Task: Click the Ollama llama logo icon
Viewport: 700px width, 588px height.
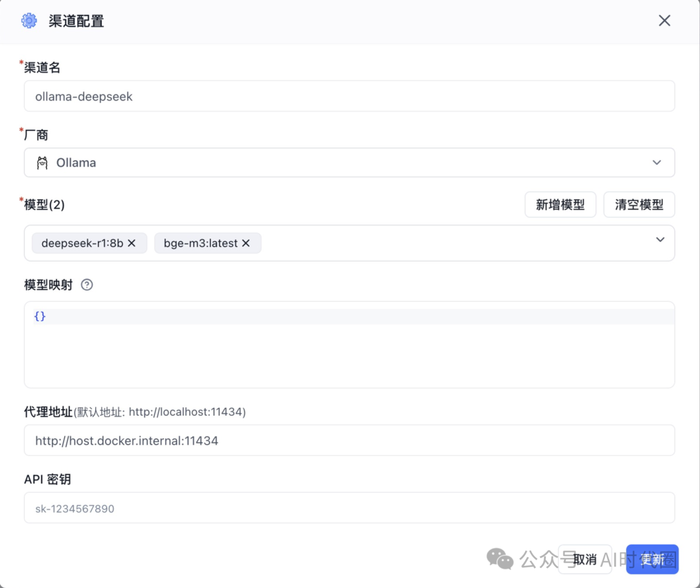Action: pos(42,163)
